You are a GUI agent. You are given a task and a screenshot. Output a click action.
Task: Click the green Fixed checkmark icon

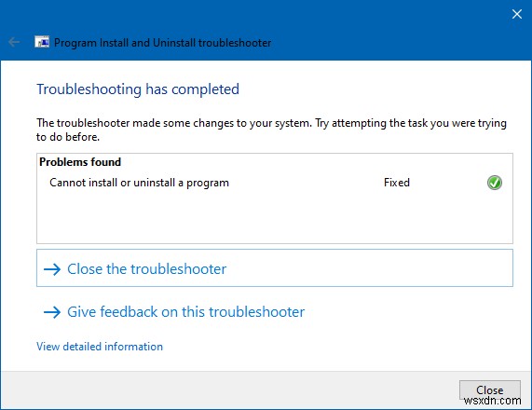point(495,183)
